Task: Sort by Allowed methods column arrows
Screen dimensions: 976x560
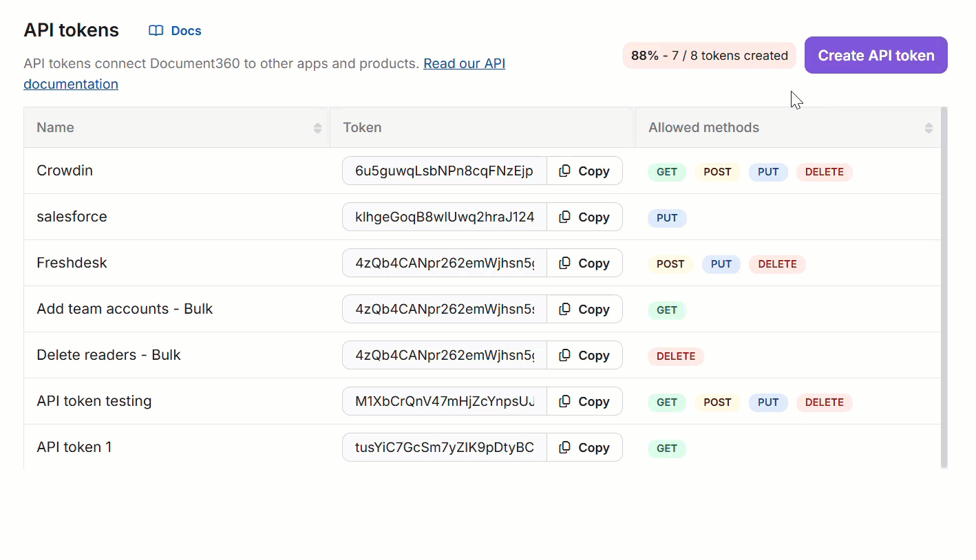Action: coord(929,128)
